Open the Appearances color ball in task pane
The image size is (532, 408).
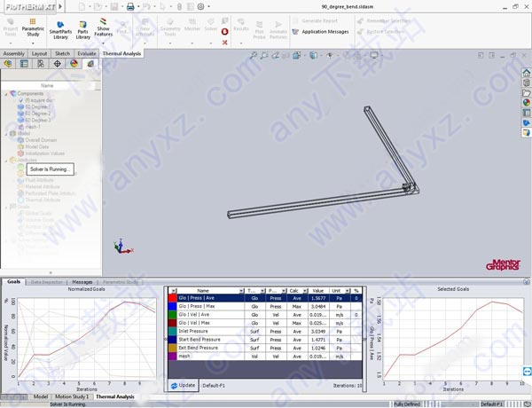527,103
